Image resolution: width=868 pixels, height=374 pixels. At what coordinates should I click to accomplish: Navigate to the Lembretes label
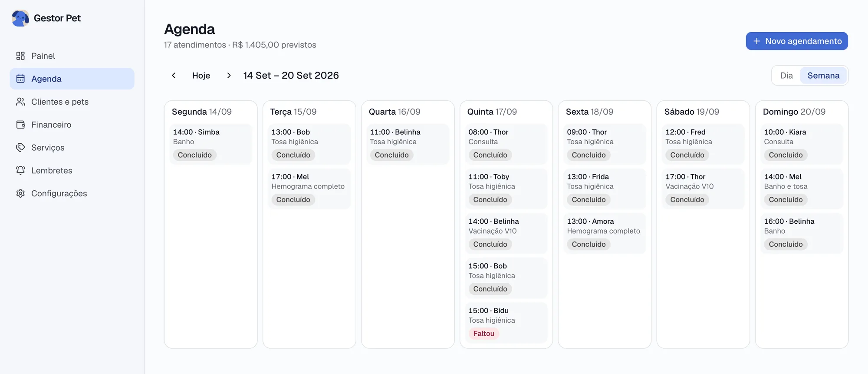coord(52,170)
